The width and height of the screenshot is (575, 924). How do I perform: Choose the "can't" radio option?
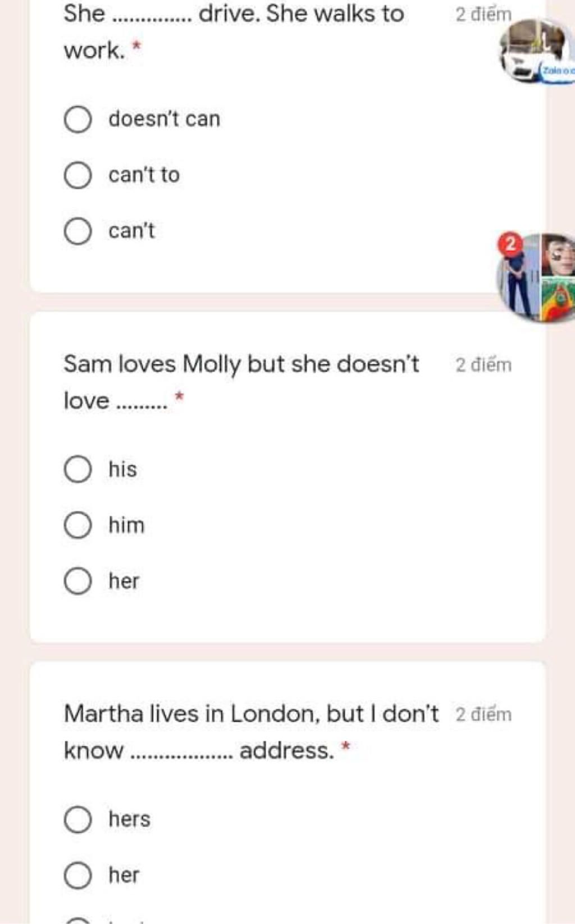[78, 231]
